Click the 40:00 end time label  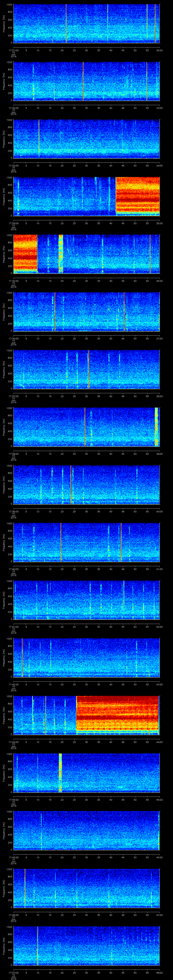coord(159,511)
